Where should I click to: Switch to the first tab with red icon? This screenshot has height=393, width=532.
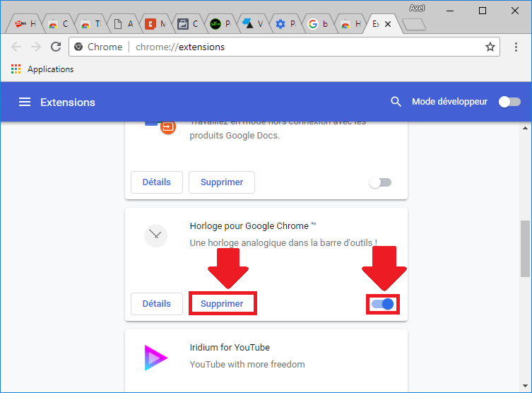click(x=25, y=24)
